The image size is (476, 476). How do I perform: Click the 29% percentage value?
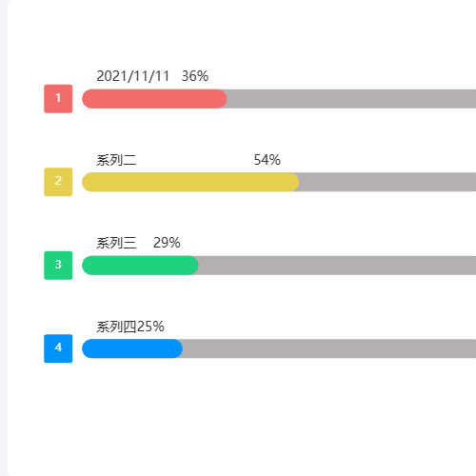coord(167,243)
